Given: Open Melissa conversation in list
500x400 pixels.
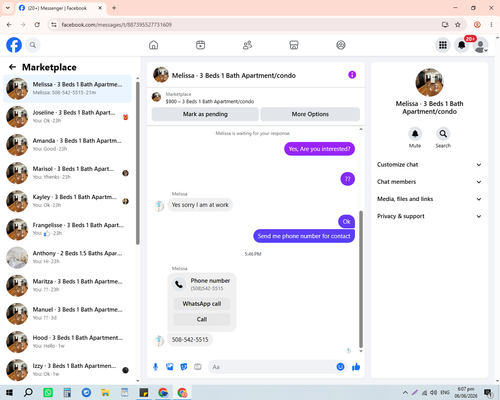Looking at the screenshot, I should pos(67,89).
